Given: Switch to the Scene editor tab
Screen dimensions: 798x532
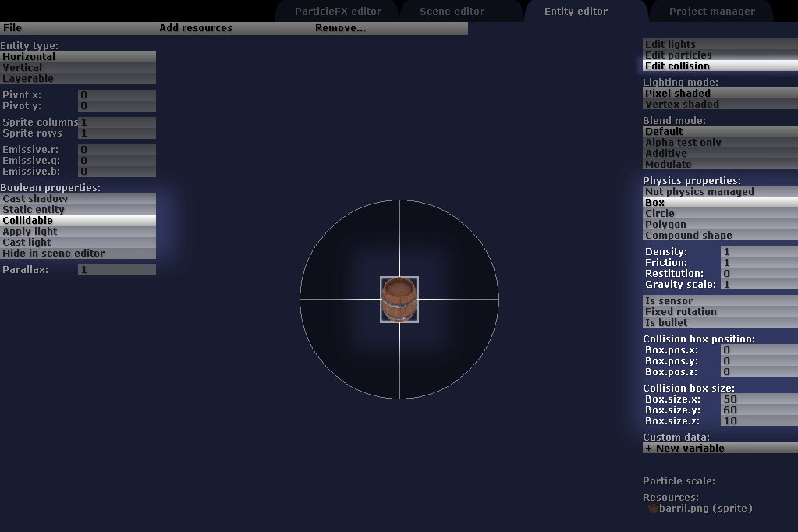Looking at the screenshot, I should (452, 12).
